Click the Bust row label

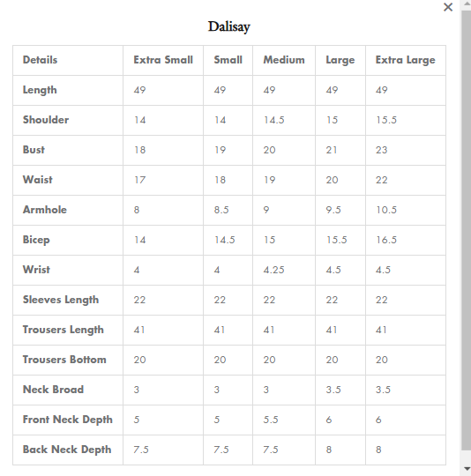click(x=34, y=150)
